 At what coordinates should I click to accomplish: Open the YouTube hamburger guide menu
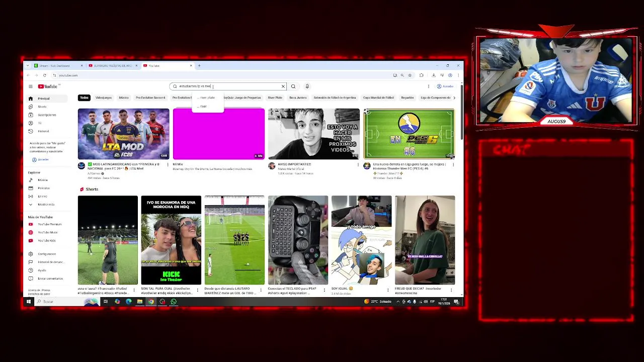(x=30, y=86)
